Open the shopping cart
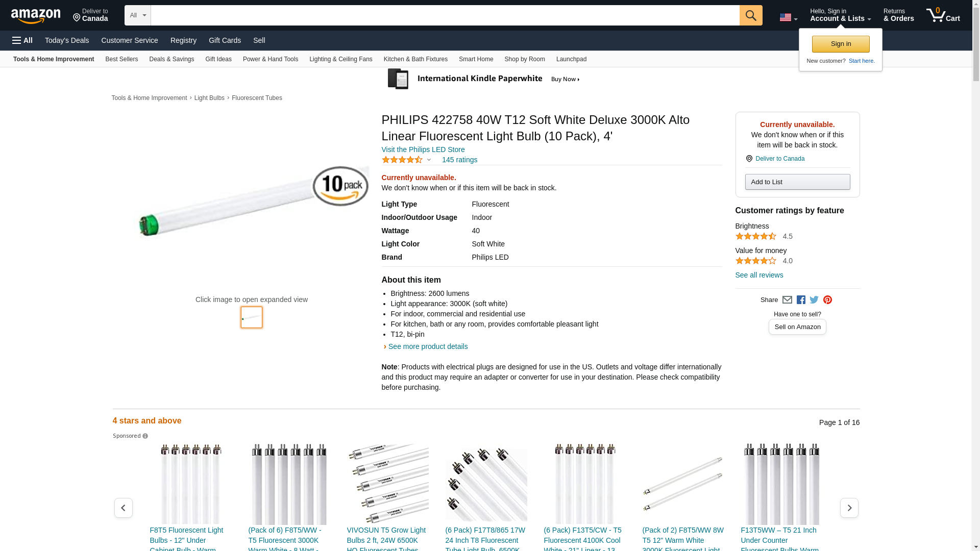Screen dimensions: 980x551 tap(943, 15)
